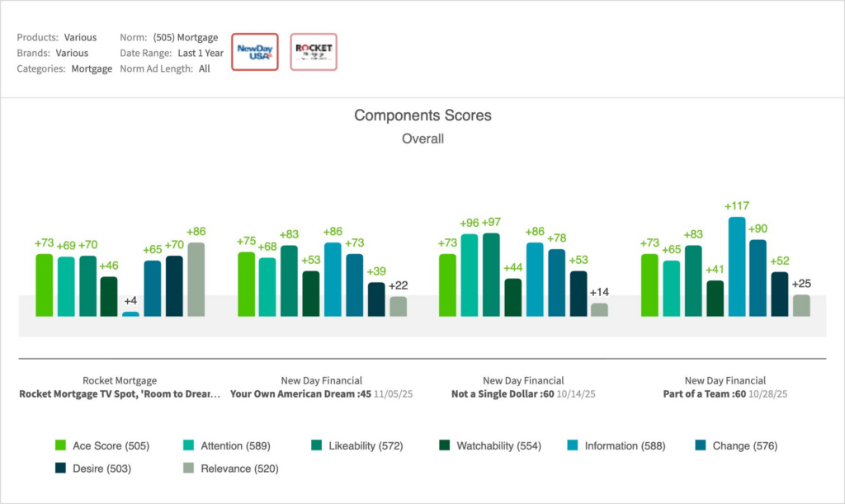Click the +117 Information bar in Part of a Team
The width and height of the screenshot is (845, 504).
737,266
